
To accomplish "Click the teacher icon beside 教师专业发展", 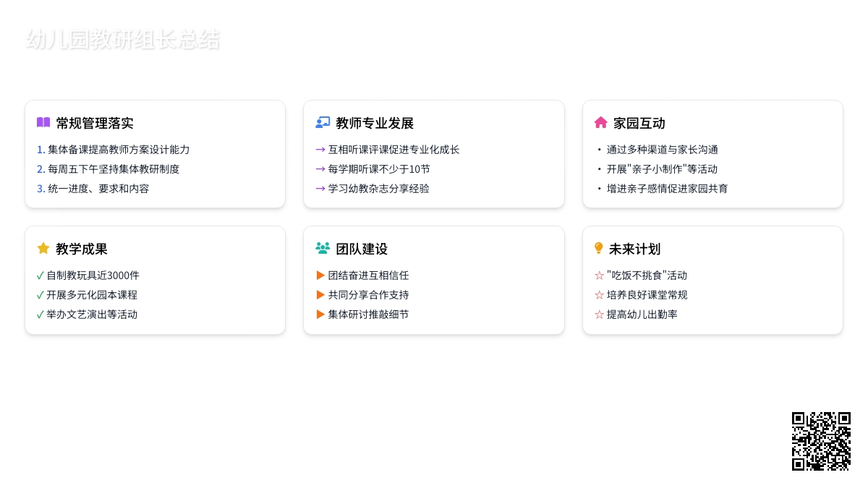I will click(x=323, y=123).
